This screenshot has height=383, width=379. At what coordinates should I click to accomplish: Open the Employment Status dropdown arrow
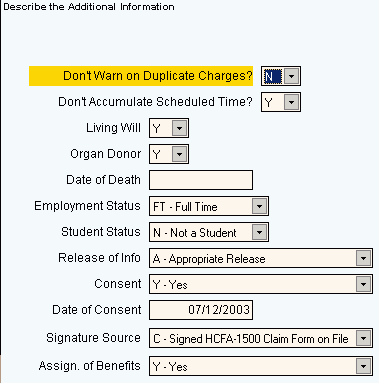click(x=259, y=206)
